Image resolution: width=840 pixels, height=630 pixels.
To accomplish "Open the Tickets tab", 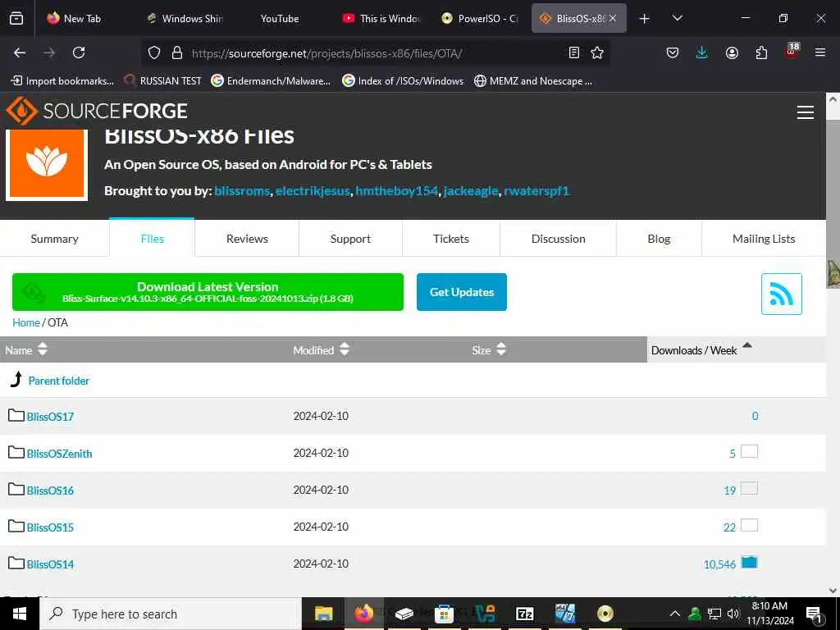I will [x=451, y=239].
